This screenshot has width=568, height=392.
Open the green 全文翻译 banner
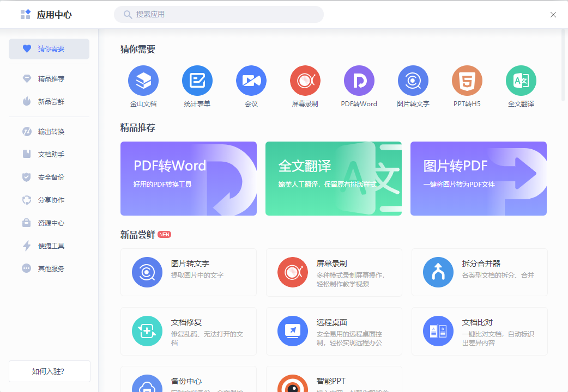tap(334, 179)
